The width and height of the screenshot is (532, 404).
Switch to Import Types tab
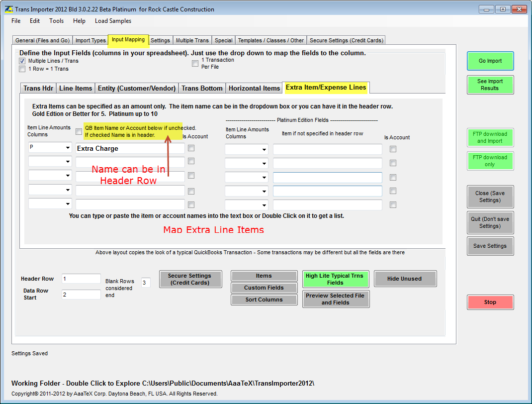[x=90, y=40]
